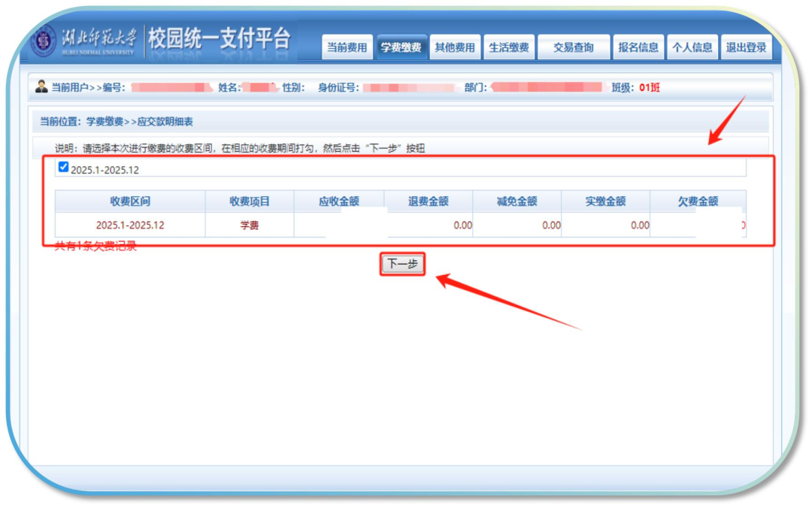Click the 实缴金额 column header
This screenshot has height=508, width=812.
click(605, 201)
